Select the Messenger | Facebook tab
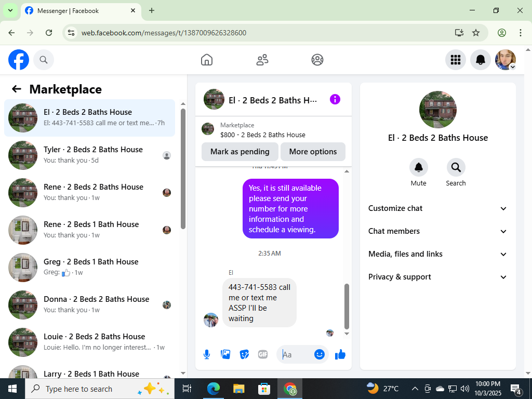 tap(81, 10)
